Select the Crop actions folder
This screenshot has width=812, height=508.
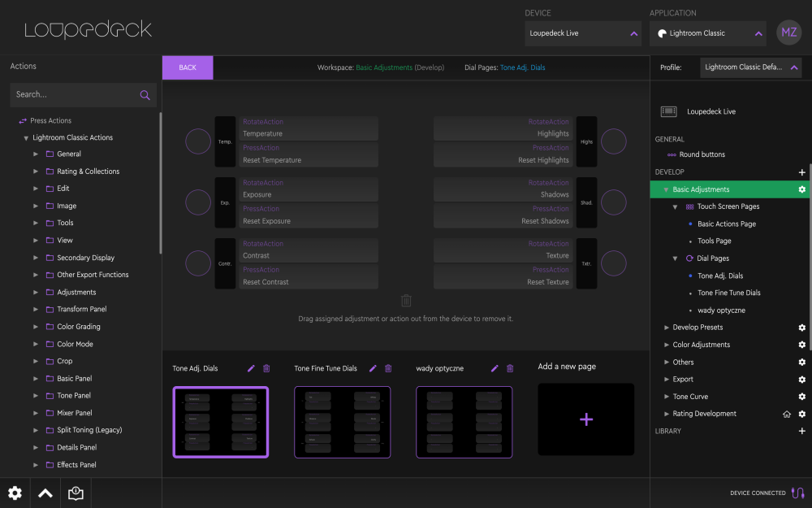tap(64, 361)
